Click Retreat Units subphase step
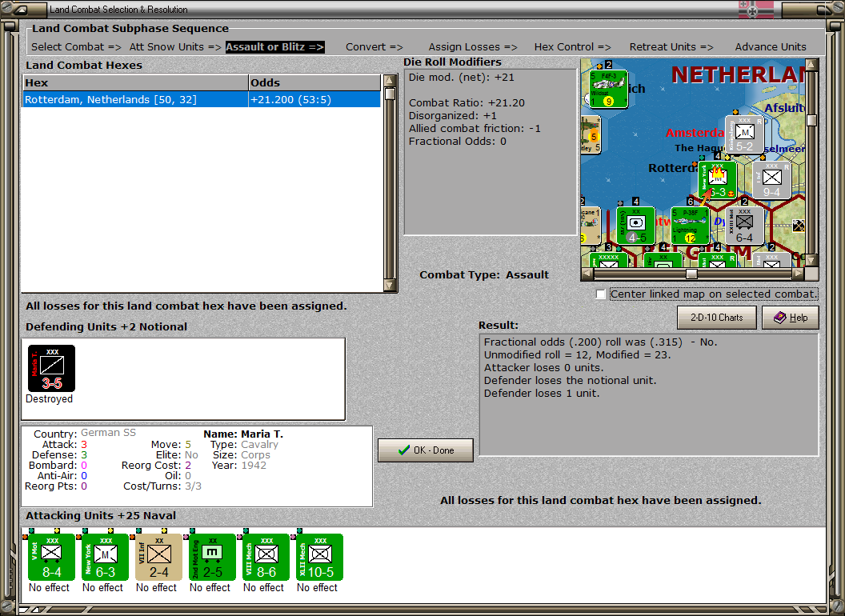The width and height of the screenshot is (845, 616). [671, 47]
